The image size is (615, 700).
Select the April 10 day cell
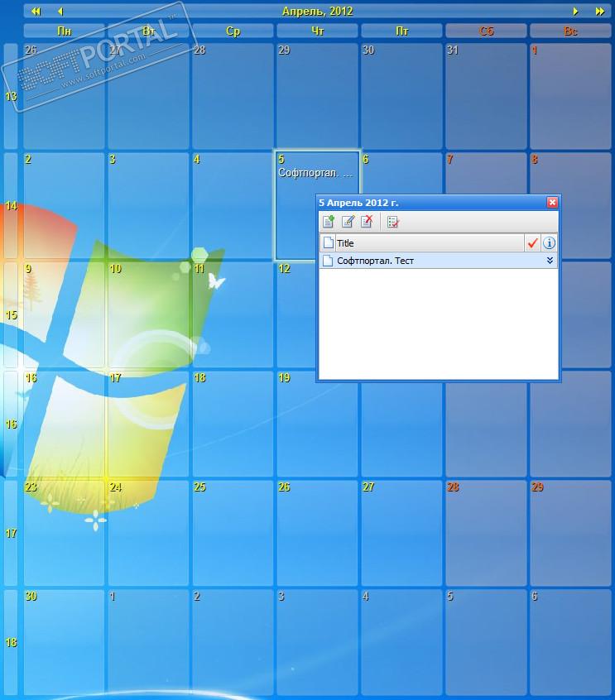click(x=148, y=314)
